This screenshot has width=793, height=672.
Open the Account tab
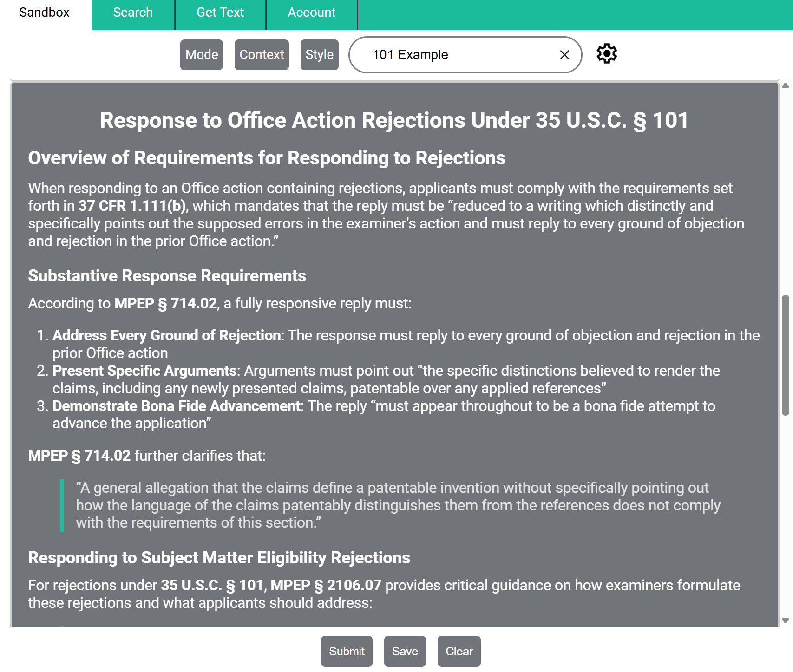coord(311,12)
